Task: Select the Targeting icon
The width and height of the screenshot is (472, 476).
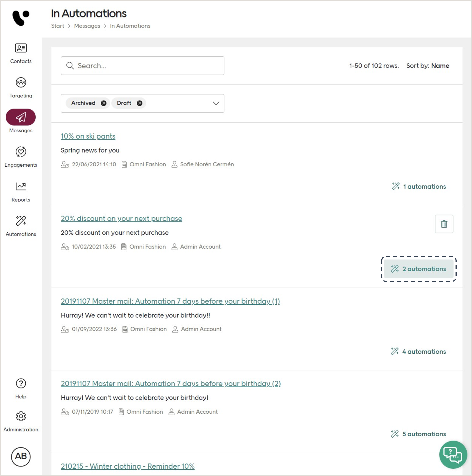Action: [x=21, y=88]
